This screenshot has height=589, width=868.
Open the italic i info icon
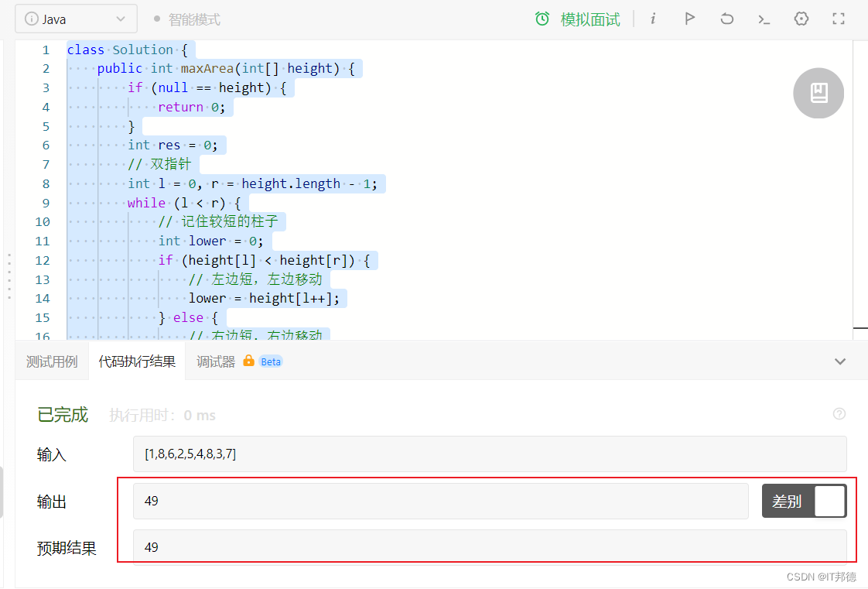(x=653, y=19)
